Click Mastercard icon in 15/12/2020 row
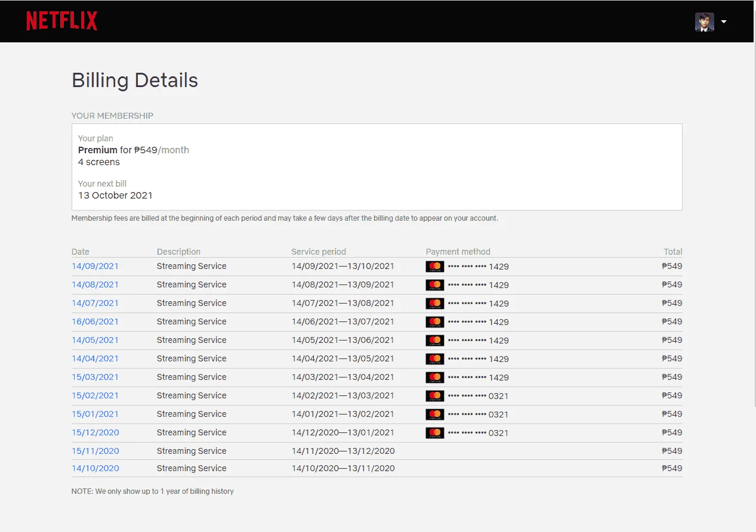Screen dimensions: 756x532 [435, 433]
